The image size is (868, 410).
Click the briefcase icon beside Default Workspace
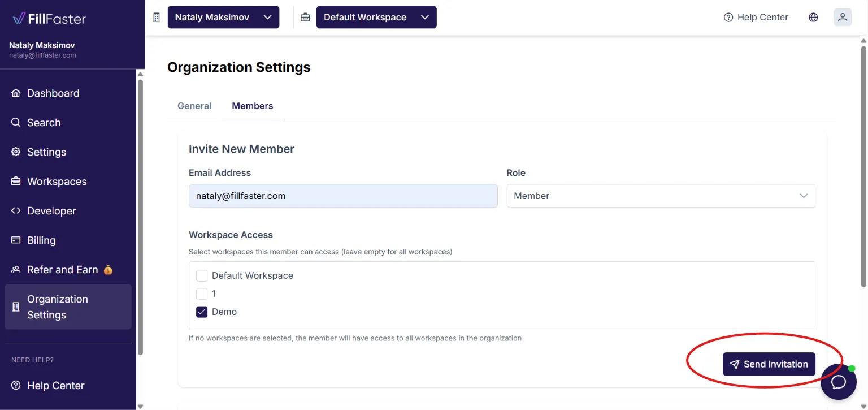(x=305, y=18)
